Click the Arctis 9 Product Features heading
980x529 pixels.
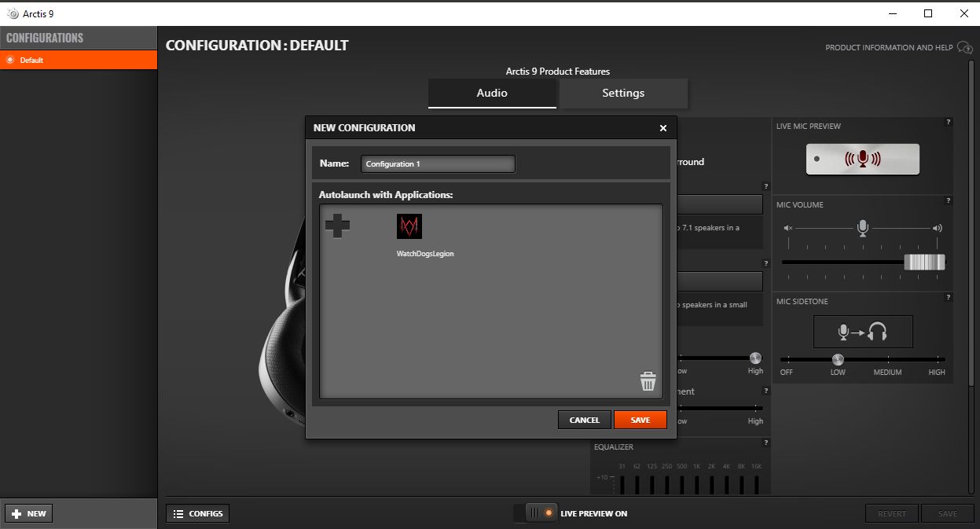point(558,72)
